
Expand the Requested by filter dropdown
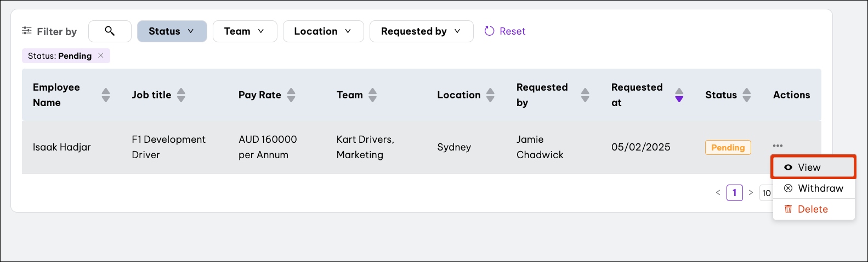pyautogui.click(x=421, y=31)
